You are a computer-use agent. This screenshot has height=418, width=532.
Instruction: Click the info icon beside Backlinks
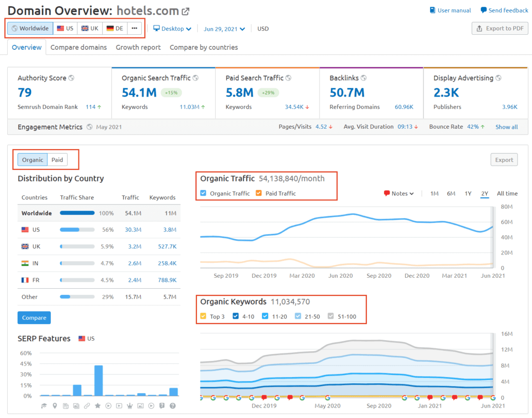pos(364,78)
